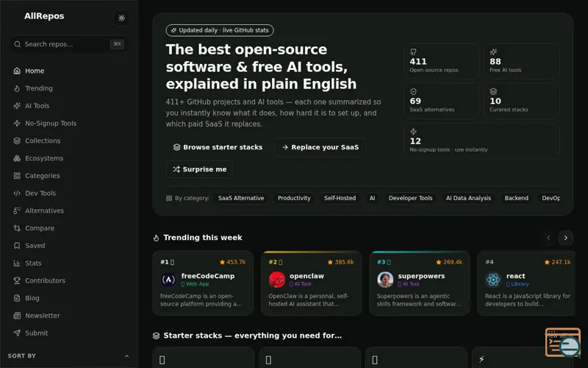
Task: Open the 411 Open-source repos stat card
Action: [x=442, y=61]
